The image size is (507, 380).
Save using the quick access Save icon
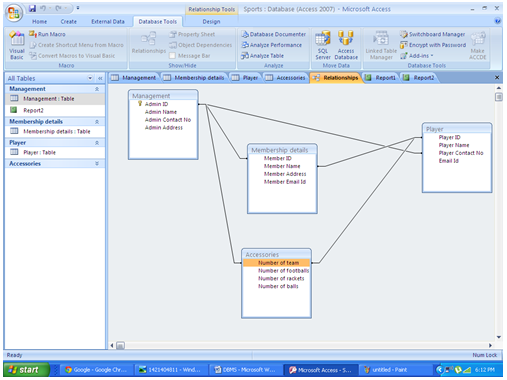point(32,8)
